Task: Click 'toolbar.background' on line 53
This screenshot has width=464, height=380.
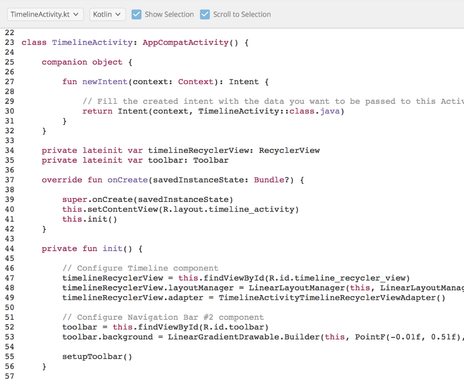Action: click(x=107, y=337)
